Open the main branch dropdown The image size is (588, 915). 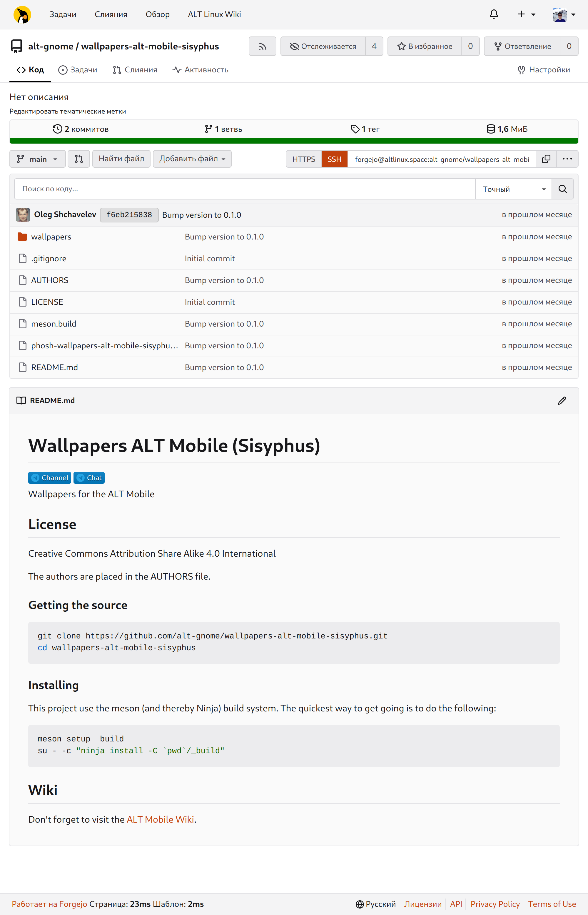(37, 159)
